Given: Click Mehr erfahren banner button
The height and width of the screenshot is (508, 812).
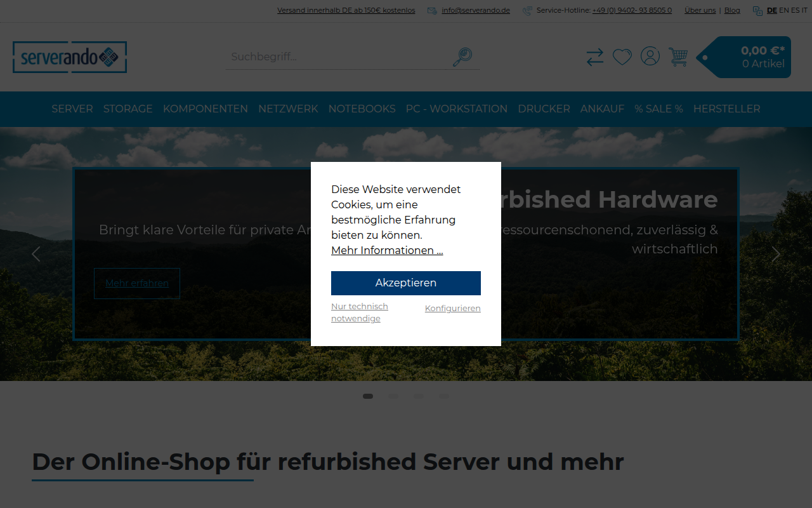Looking at the screenshot, I should 137,283.
